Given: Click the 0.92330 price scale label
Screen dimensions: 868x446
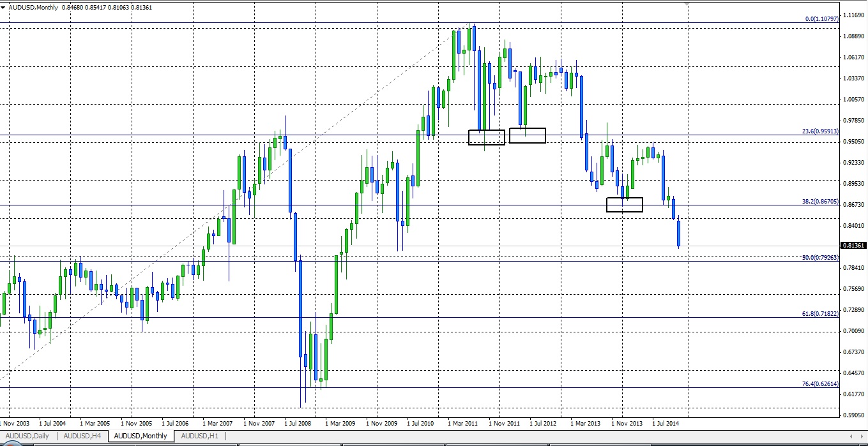Looking at the screenshot, I should [x=854, y=163].
